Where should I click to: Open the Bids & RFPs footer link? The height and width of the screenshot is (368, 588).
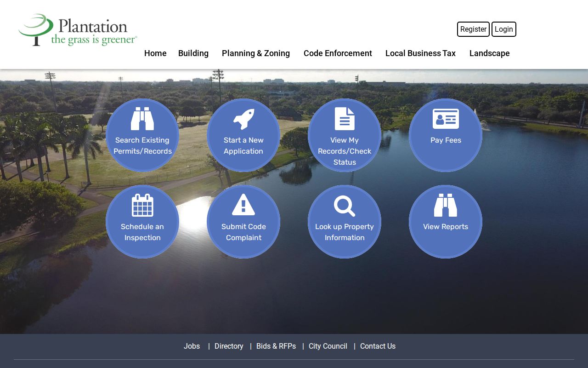pyautogui.click(x=276, y=346)
